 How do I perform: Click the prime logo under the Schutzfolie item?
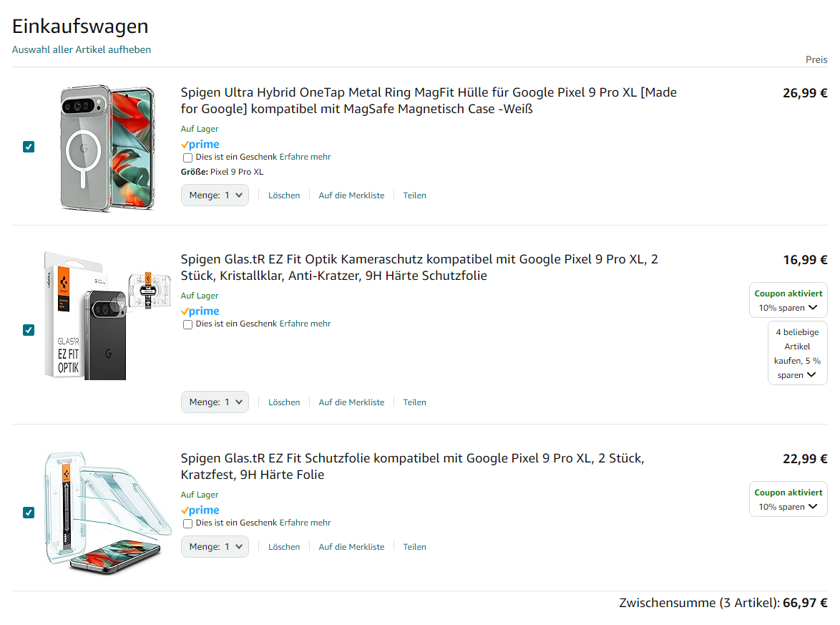coord(200,510)
